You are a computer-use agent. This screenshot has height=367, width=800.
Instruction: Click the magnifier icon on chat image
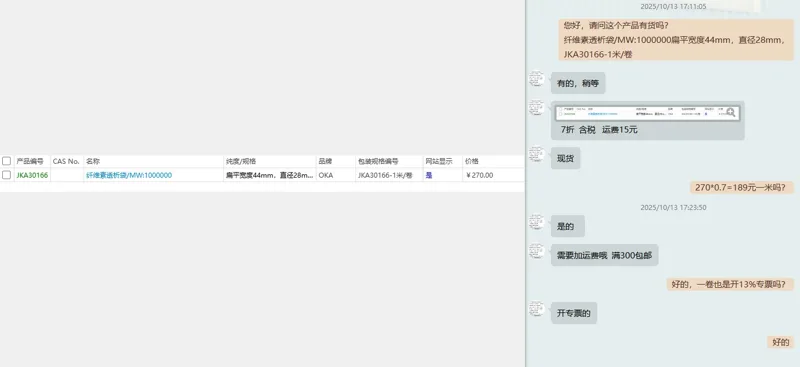click(x=731, y=113)
